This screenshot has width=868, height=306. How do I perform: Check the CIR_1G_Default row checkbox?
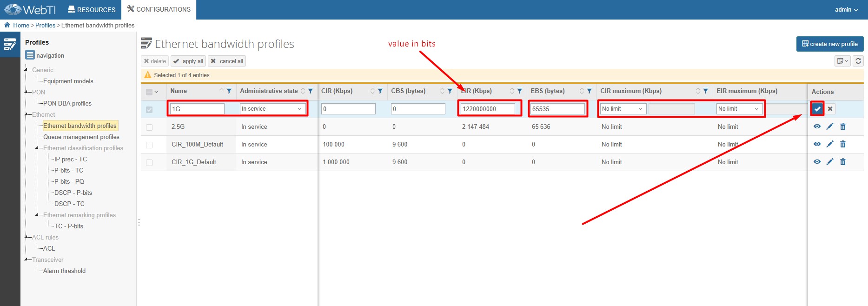[x=149, y=162]
